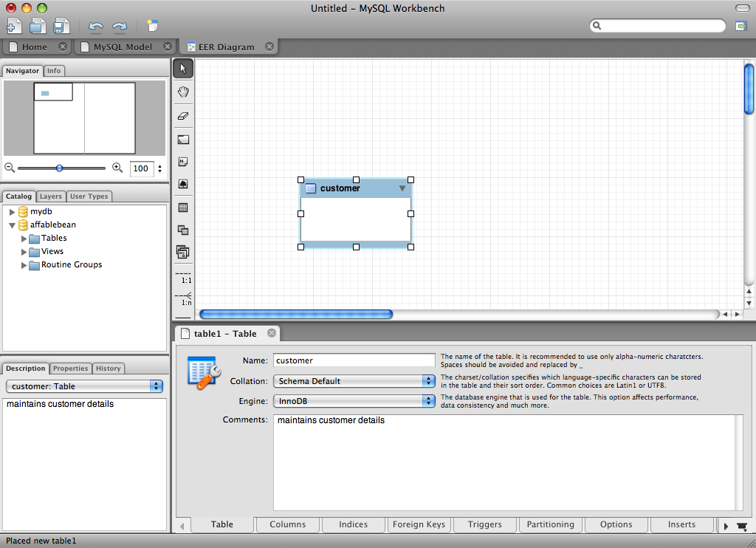Select the hand pan tool
Viewport: 756px width, 548px height.
(183, 92)
